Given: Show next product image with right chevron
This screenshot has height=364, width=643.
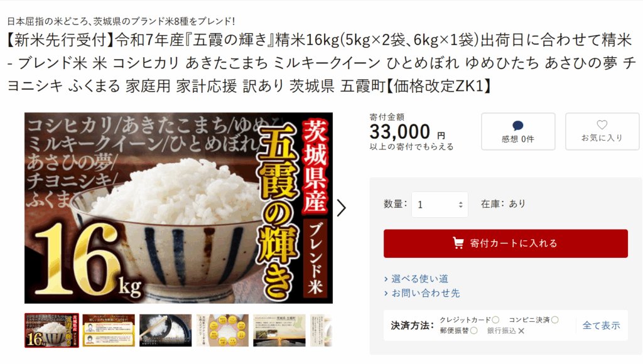Looking at the screenshot, I should click(x=341, y=208).
